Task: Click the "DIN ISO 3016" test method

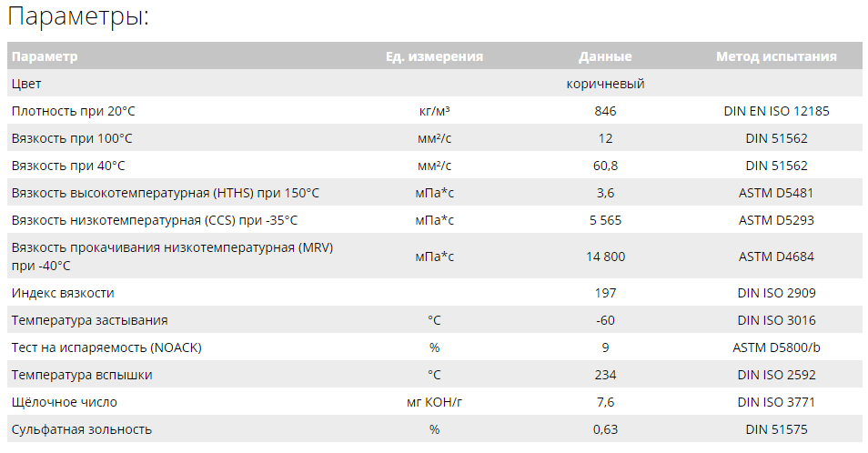Action: (x=776, y=320)
